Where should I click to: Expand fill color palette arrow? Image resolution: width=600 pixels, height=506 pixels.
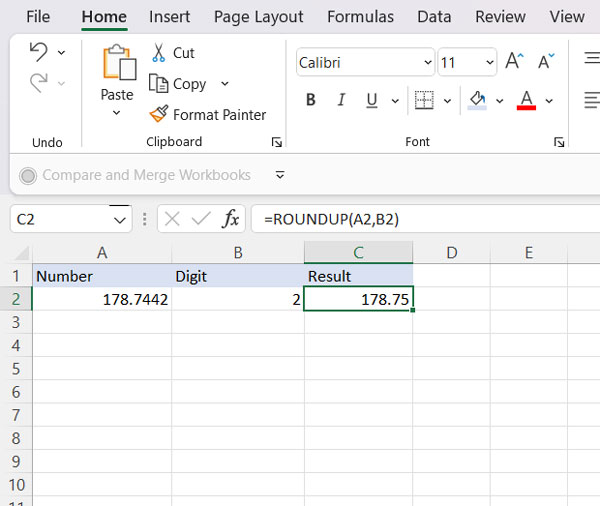[x=499, y=101]
